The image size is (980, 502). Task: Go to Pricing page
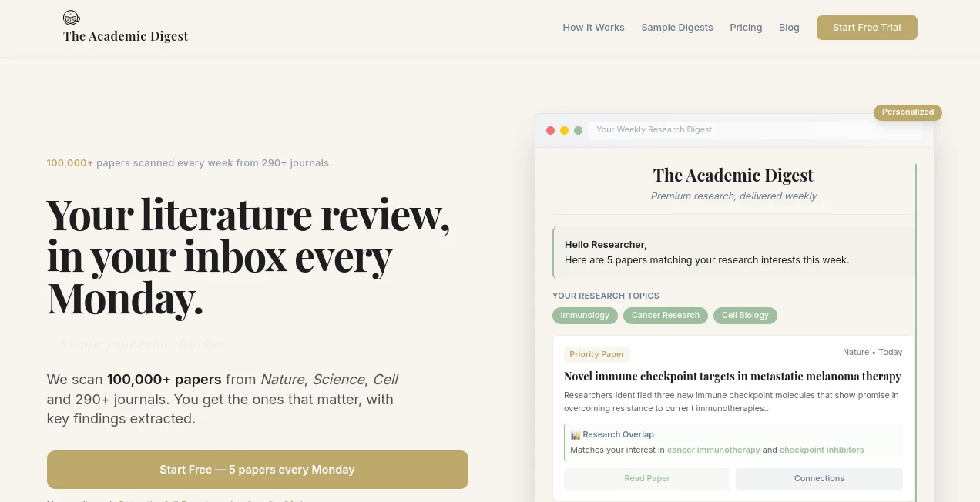click(x=746, y=28)
